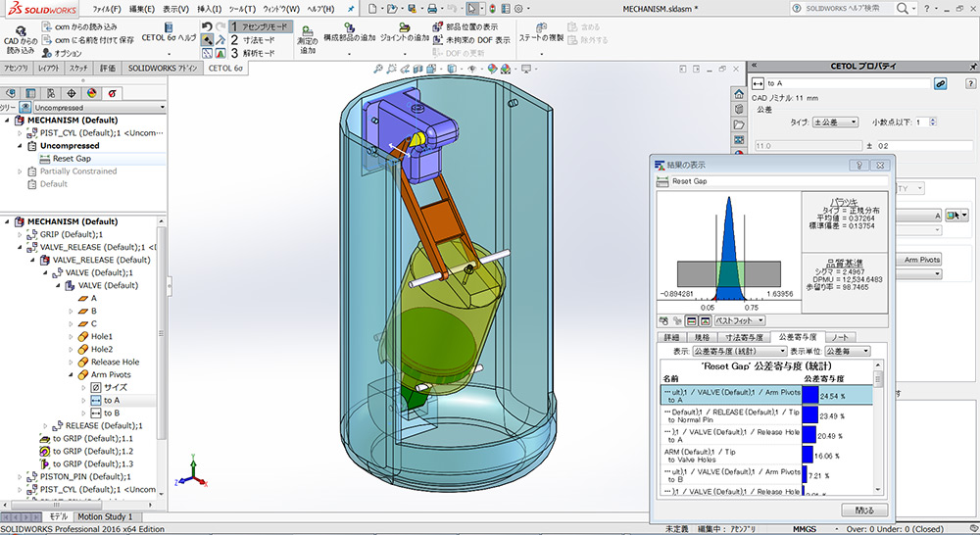Select 2 Dimension mode
The image size is (980, 535).
pyautogui.click(x=253, y=40)
